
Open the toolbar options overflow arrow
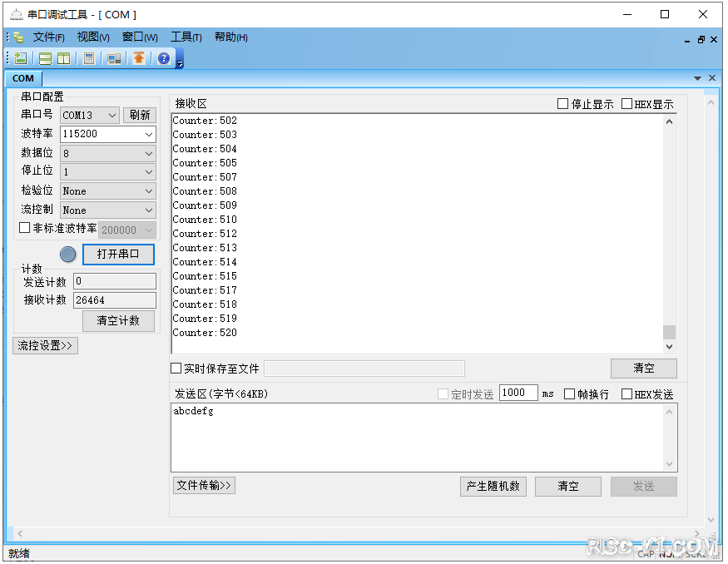[180, 63]
